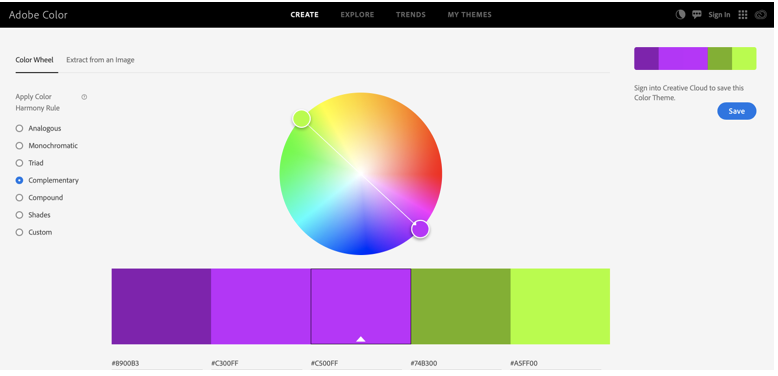Click the blue Save button
Image resolution: width=778 pixels, height=376 pixels.
click(x=736, y=111)
